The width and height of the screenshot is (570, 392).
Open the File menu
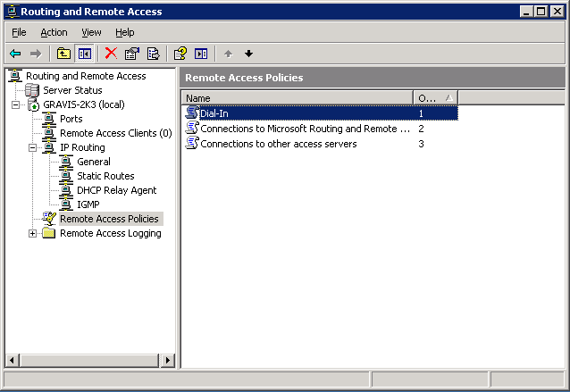coord(19,32)
